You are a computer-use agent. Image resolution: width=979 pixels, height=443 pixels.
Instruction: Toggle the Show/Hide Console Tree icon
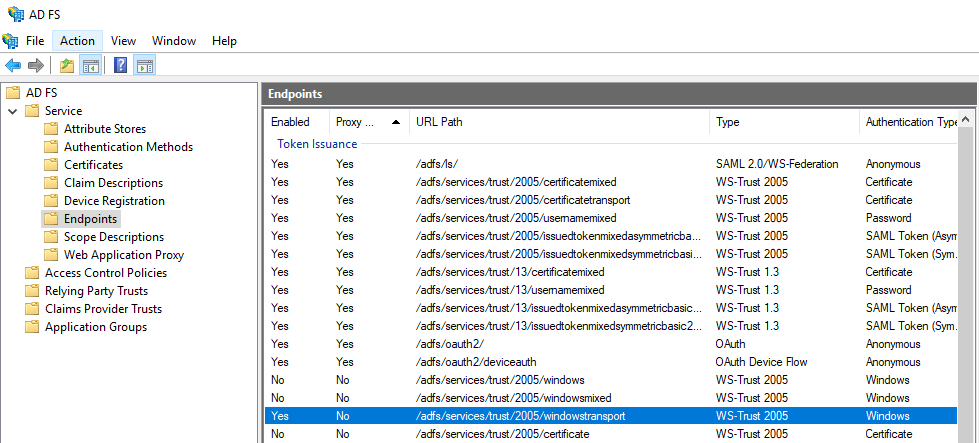[91, 65]
